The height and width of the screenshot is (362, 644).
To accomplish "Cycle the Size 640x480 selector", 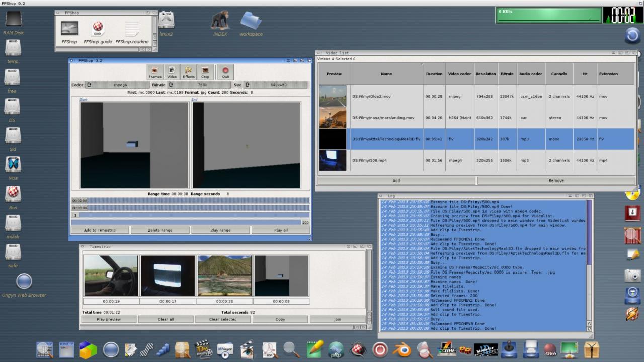I will coord(247,85).
